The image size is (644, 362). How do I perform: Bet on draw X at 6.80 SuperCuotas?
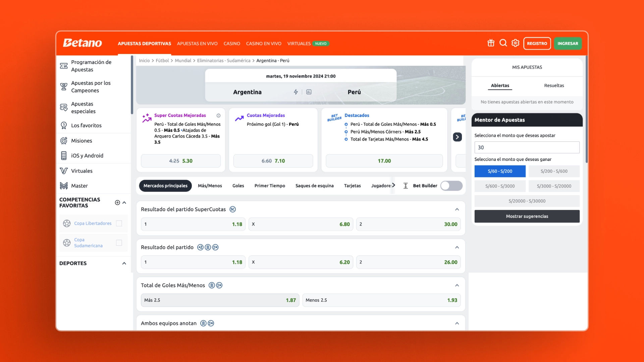tap(301, 224)
